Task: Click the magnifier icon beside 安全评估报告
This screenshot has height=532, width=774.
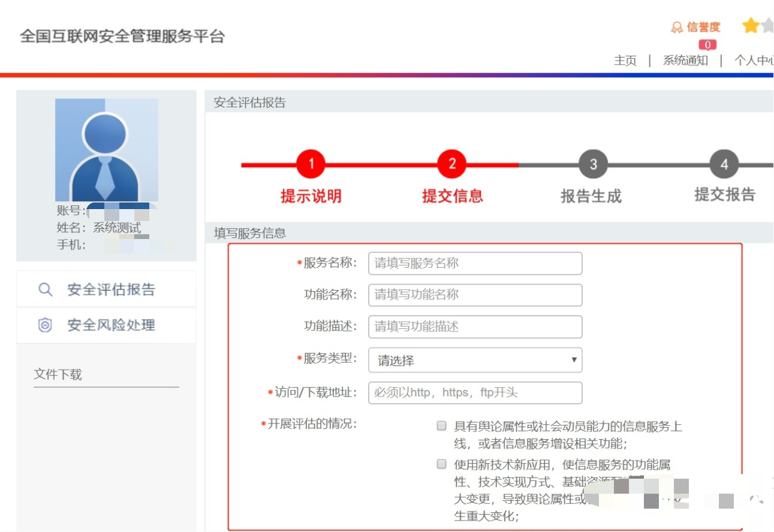Action: [45, 290]
